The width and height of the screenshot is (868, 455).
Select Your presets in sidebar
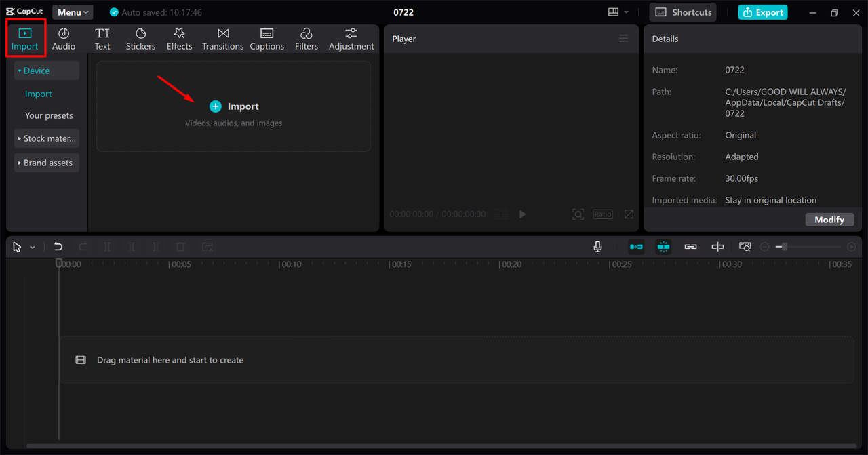click(49, 115)
